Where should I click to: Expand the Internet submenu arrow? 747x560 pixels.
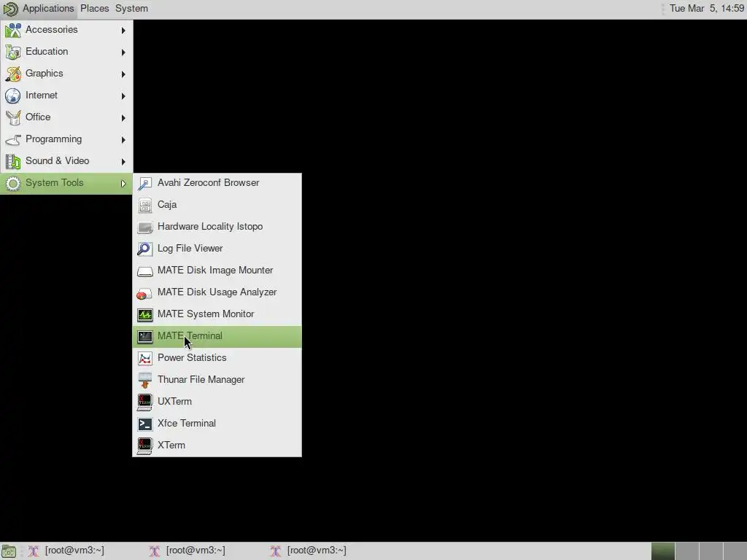123,96
